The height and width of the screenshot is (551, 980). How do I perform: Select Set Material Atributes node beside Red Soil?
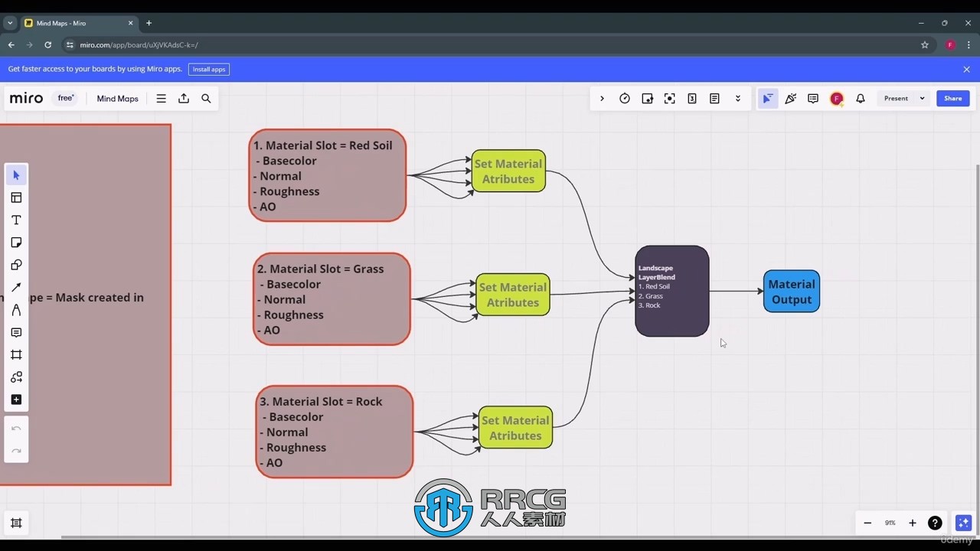(508, 171)
